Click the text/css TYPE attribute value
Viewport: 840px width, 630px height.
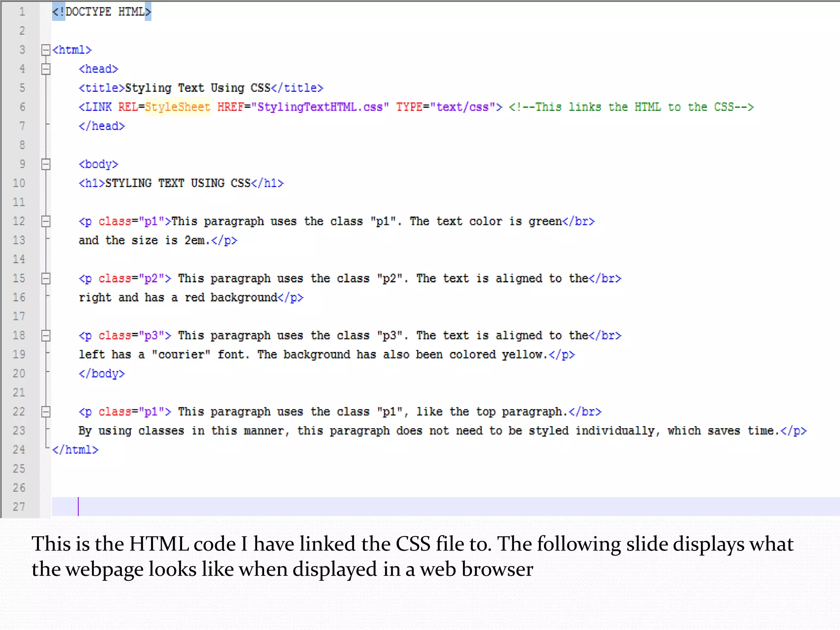click(462, 107)
